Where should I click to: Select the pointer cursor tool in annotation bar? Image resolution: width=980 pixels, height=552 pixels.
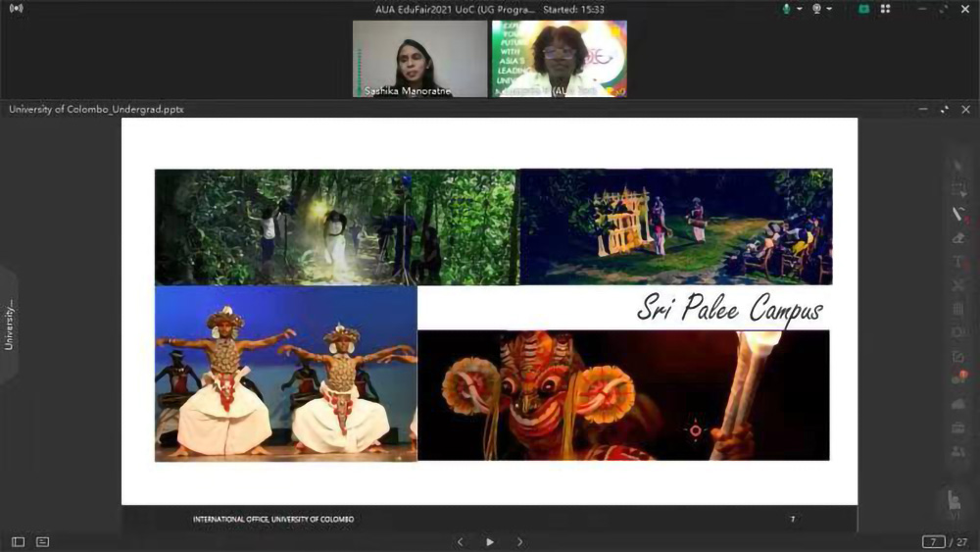pos(958,166)
